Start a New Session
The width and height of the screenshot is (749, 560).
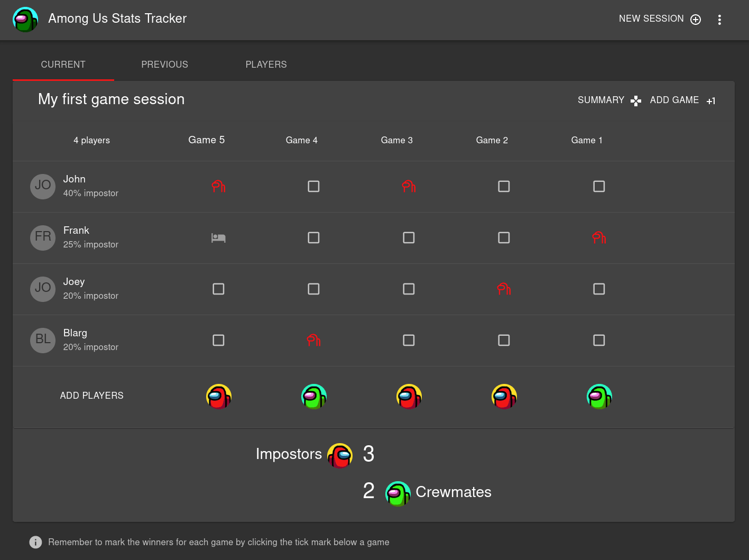point(660,19)
